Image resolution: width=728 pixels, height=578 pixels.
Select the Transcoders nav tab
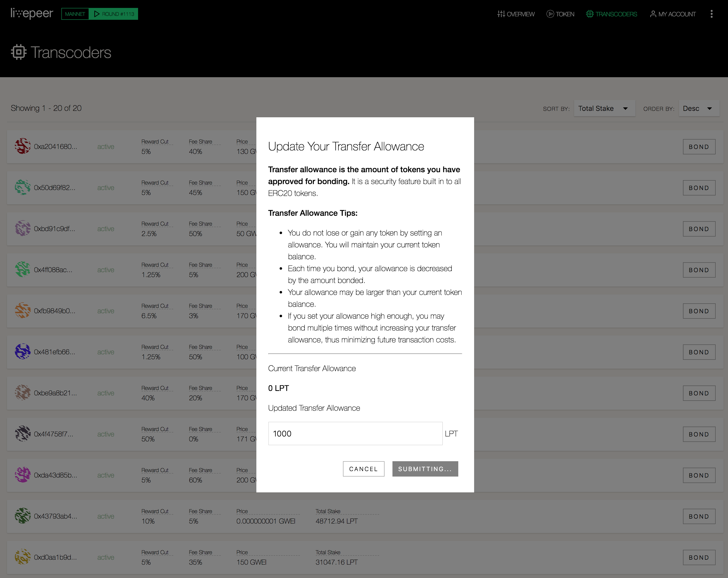pyautogui.click(x=611, y=14)
